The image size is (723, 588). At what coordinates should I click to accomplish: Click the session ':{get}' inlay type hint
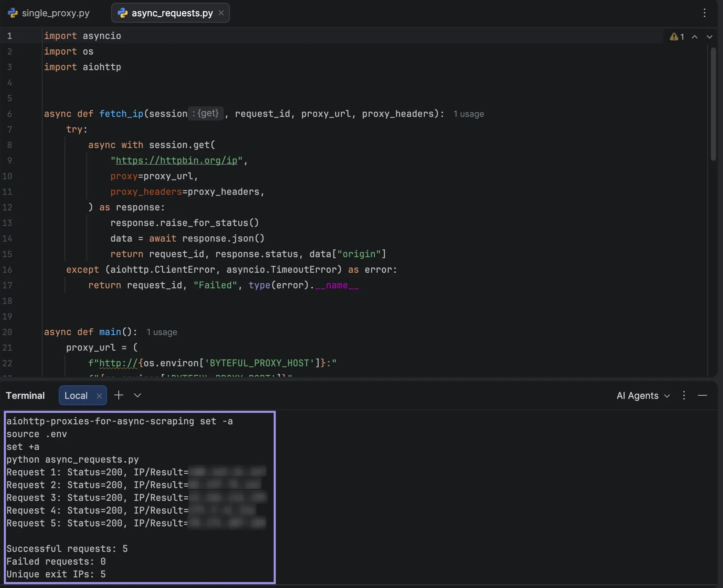pyautogui.click(x=206, y=114)
